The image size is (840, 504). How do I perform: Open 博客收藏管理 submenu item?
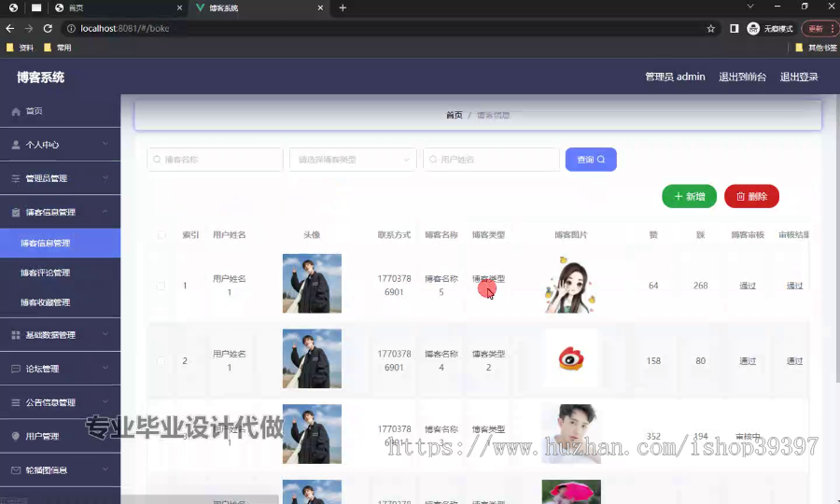pyautogui.click(x=60, y=302)
